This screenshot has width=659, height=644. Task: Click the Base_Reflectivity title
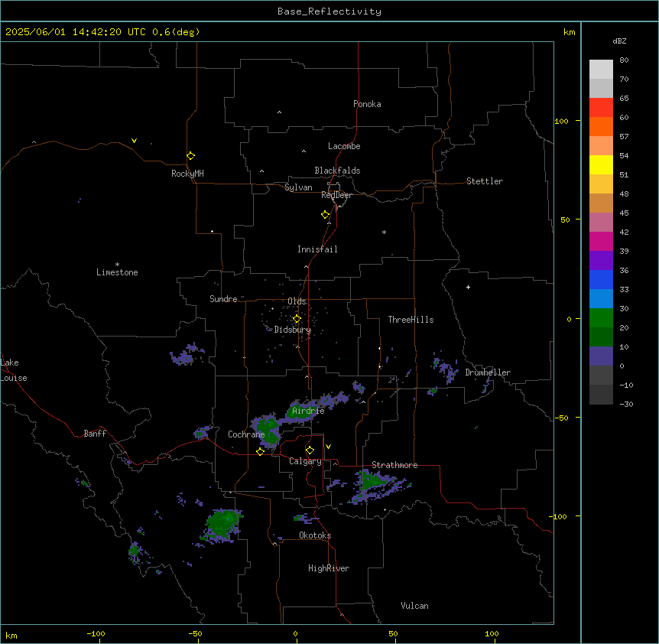coord(329,11)
